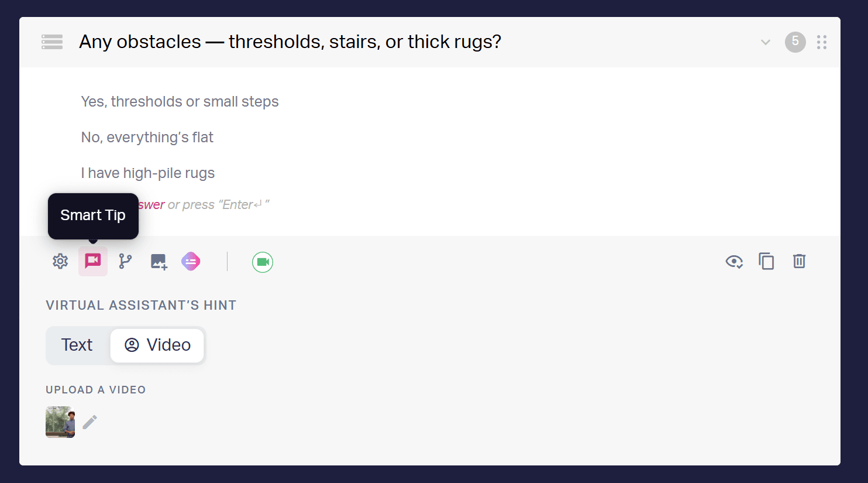The height and width of the screenshot is (483, 868).
Task: Edit uploaded video with pencil icon
Action: tap(89, 422)
